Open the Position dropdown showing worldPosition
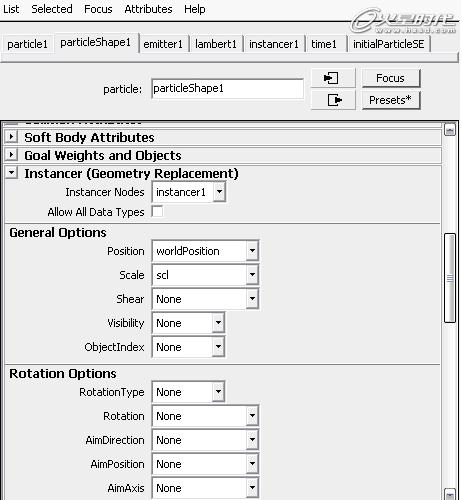 tap(205, 251)
